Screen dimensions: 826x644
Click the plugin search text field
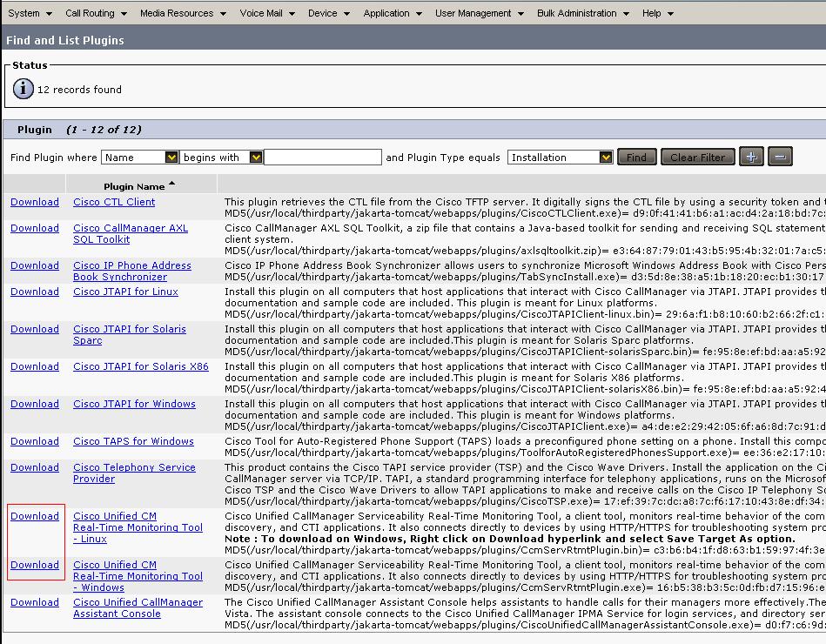(x=323, y=157)
